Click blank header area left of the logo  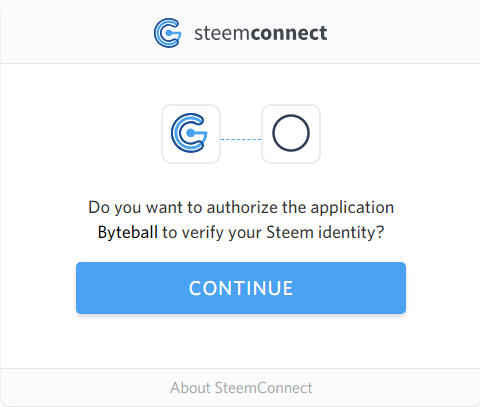77,33
